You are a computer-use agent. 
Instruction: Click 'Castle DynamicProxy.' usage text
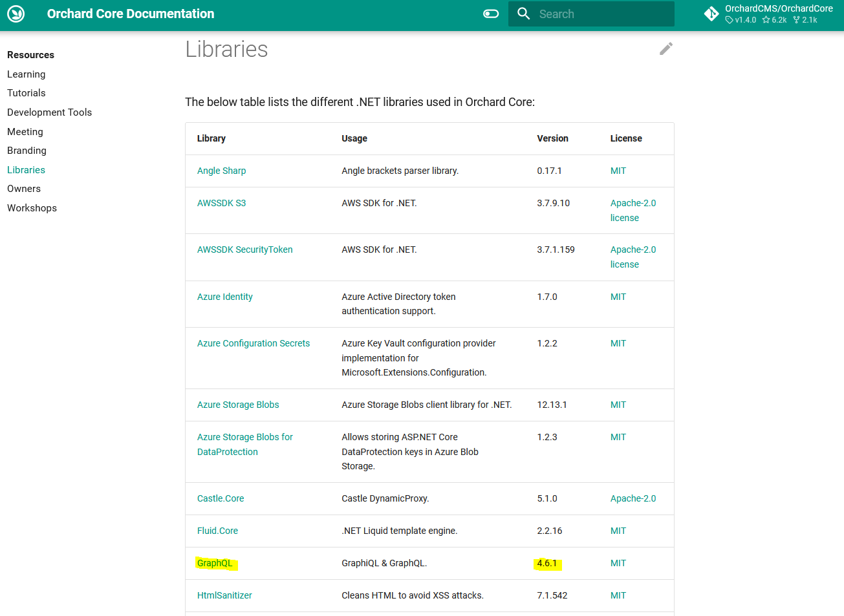[x=385, y=498]
